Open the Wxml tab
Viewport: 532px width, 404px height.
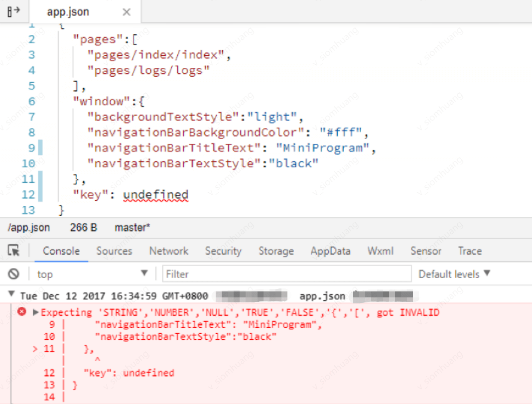click(x=381, y=251)
